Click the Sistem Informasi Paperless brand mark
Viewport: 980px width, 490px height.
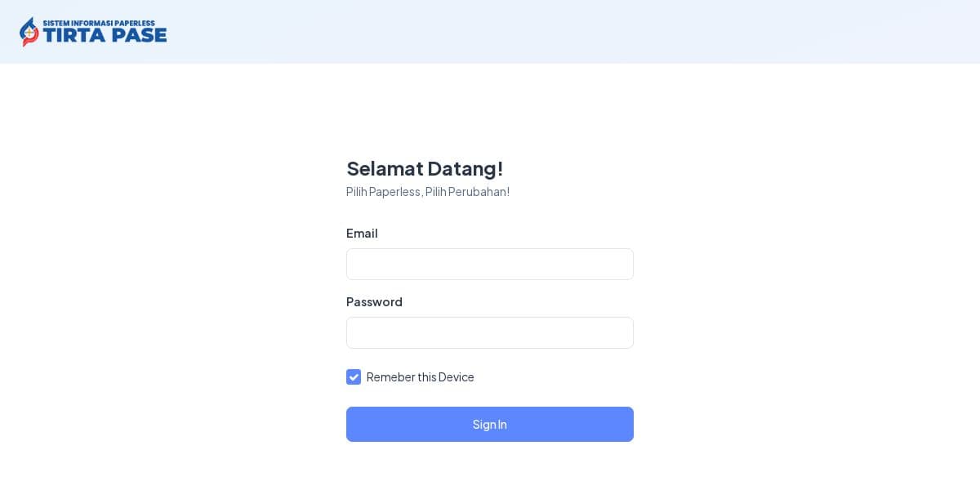point(92,31)
